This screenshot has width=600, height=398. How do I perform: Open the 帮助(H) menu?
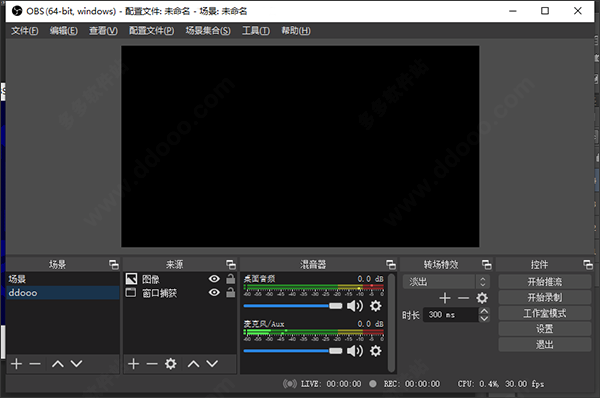coord(296,31)
